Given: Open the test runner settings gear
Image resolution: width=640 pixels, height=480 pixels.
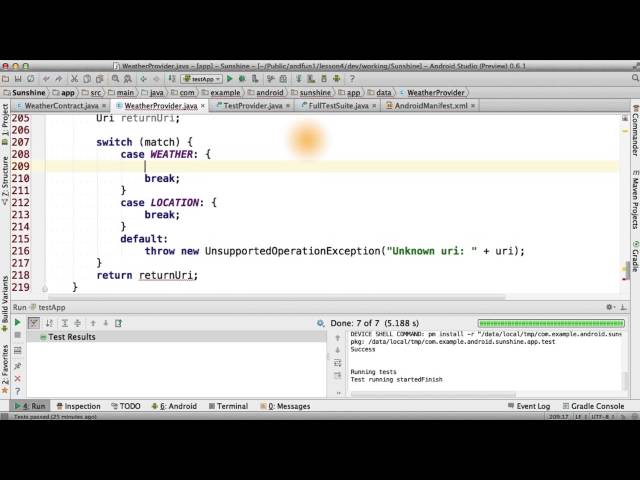Looking at the screenshot, I should click(x=321, y=323).
